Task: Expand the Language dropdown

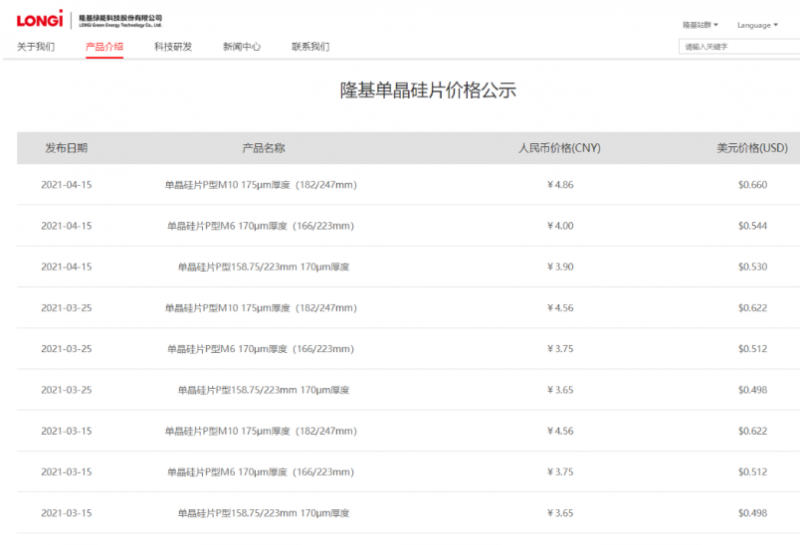Action: pos(757,25)
